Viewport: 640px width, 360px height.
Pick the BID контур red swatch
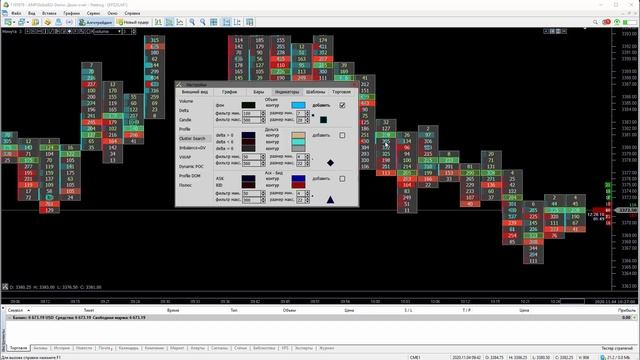[298, 185]
